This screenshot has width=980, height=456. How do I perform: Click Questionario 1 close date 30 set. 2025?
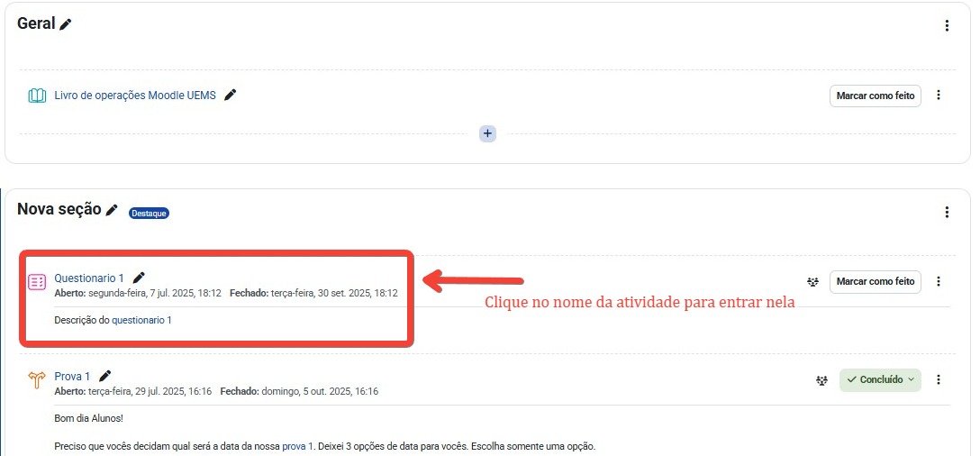[334, 293]
